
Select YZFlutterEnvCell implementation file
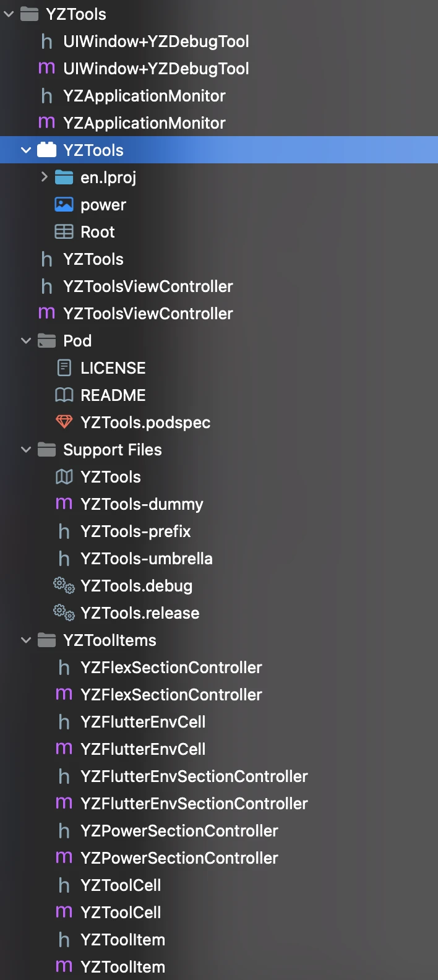(142, 749)
